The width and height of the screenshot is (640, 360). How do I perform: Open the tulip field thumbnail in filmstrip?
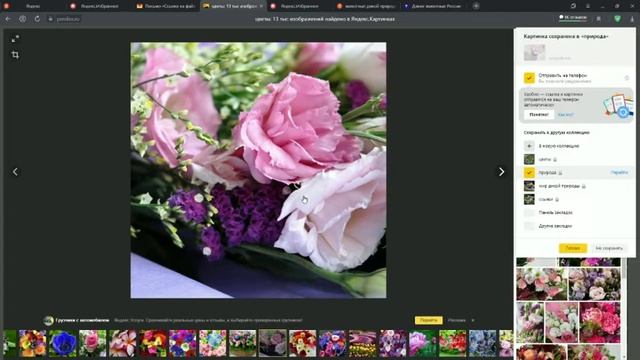[x=362, y=344]
